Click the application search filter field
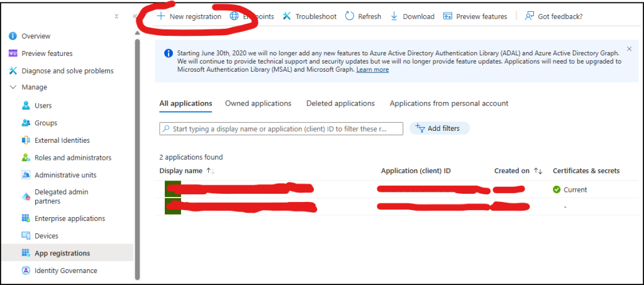This screenshot has height=285, width=644. (281, 129)
